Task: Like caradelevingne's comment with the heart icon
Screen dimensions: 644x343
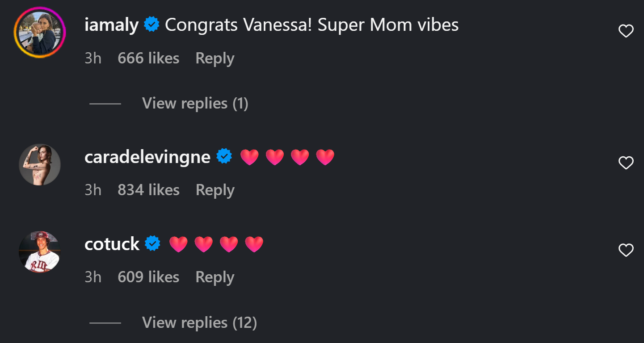Action: [626, 163]
